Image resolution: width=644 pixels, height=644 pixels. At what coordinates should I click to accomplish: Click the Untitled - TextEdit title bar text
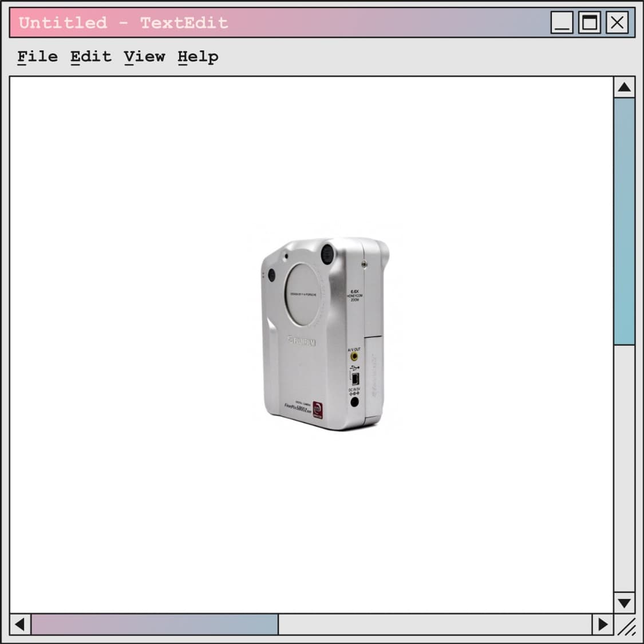point(123,23)
